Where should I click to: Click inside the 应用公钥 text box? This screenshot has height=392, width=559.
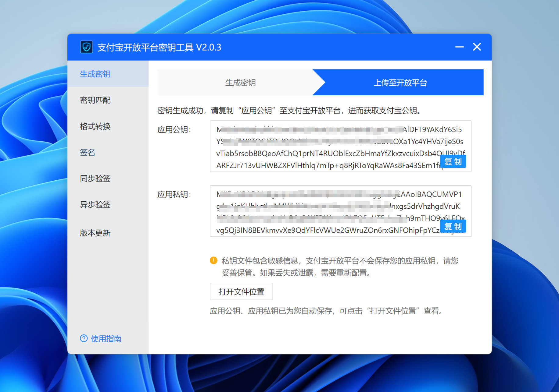point(340,146)
